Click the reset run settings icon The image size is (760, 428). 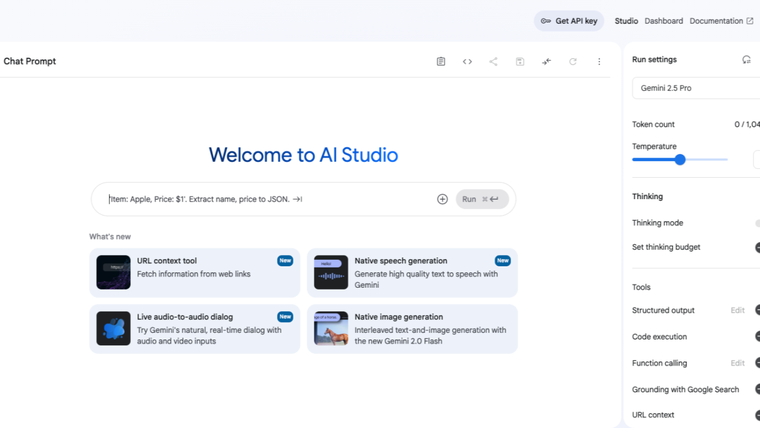(x=746, y=60)
